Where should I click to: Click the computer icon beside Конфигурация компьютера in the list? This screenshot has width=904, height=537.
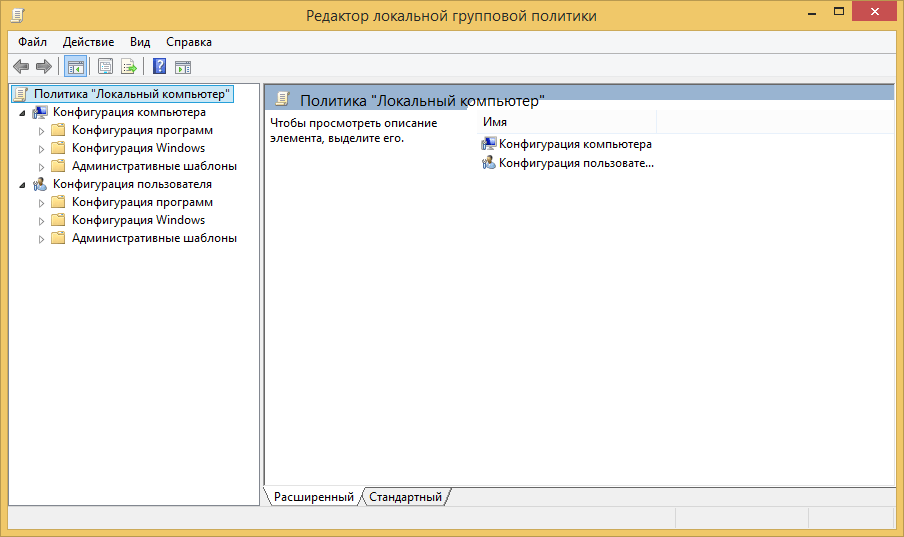point(488,144)
